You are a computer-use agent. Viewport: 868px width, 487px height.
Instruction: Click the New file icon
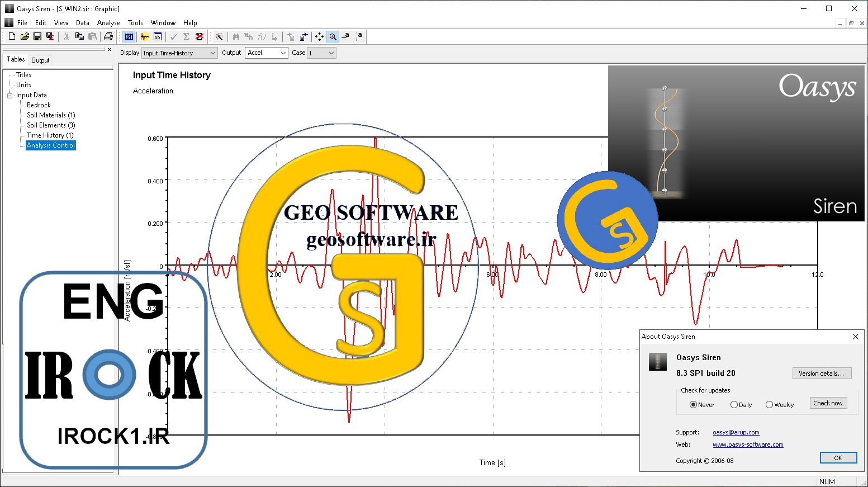12,36
